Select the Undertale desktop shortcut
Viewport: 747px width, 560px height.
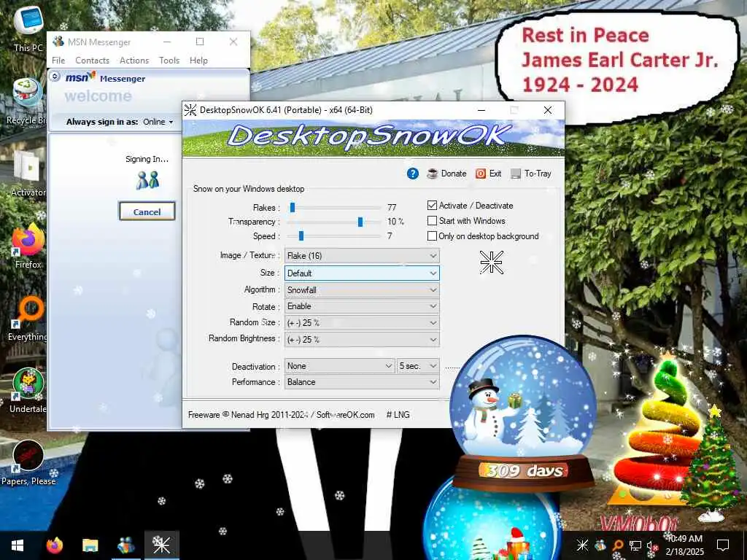[x=28, y=391]
